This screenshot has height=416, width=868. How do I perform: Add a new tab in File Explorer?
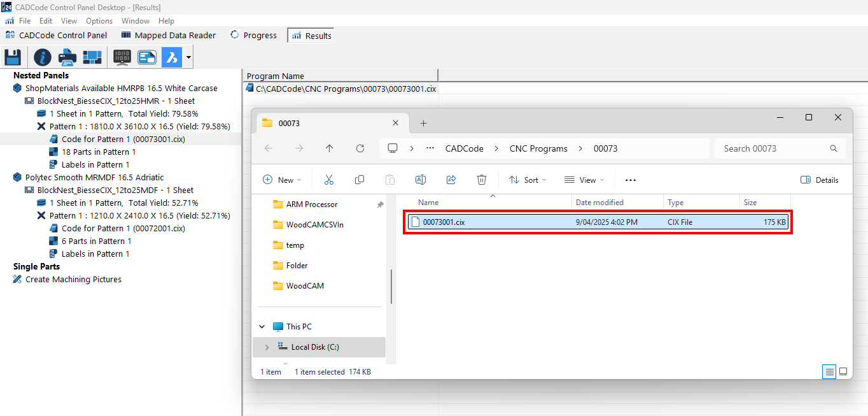423,123
